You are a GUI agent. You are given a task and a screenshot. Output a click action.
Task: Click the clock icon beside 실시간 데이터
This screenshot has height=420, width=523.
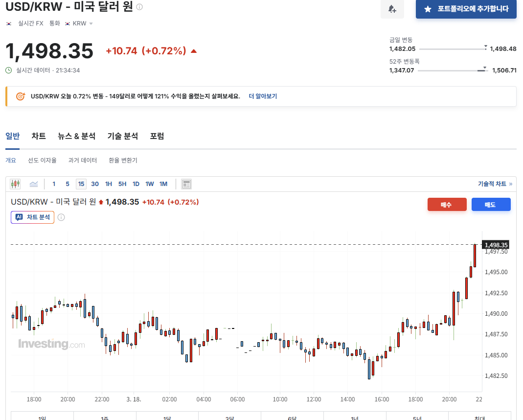[x=9, y=70]
